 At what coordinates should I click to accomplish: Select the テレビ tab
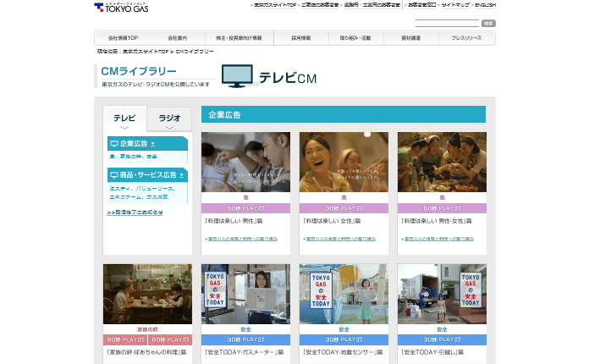click(x=124, y=119)
